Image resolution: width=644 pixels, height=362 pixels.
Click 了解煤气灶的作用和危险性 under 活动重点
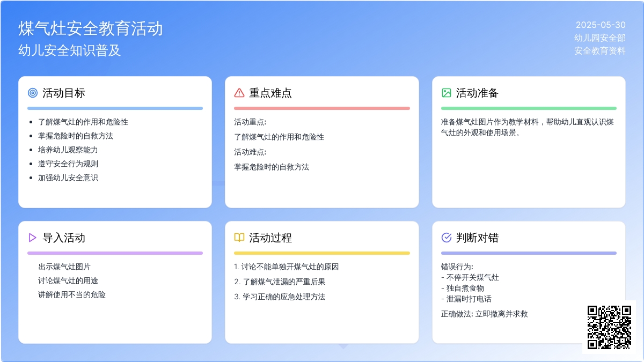click(x=279, y=137)
